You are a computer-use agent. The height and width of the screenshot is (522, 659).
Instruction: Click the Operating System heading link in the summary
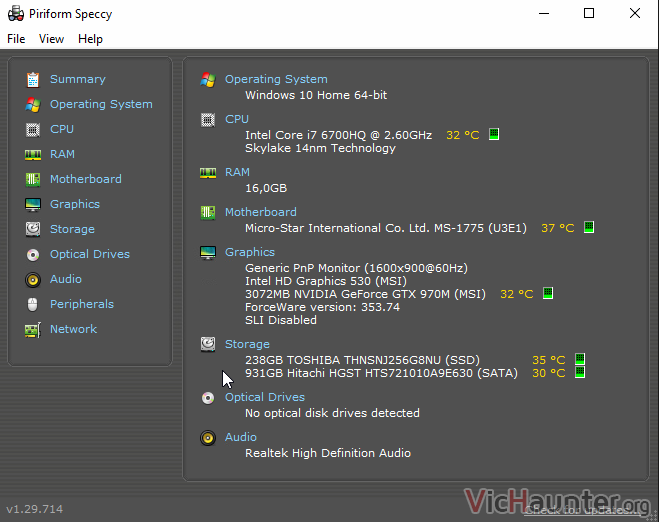click(x=276, y=79)
